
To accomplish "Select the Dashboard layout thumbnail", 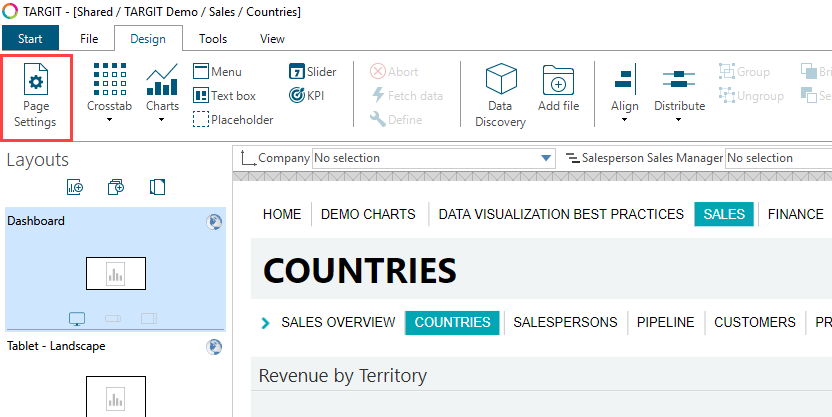I will (x=116, y=273).
